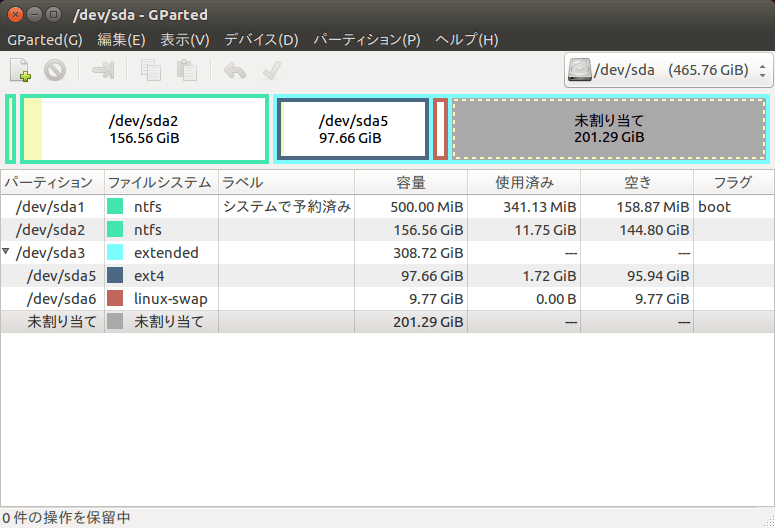Open the ヘルプ(H) menu
Viewport: 775px width, 528px height.
(x=467, y=40)
